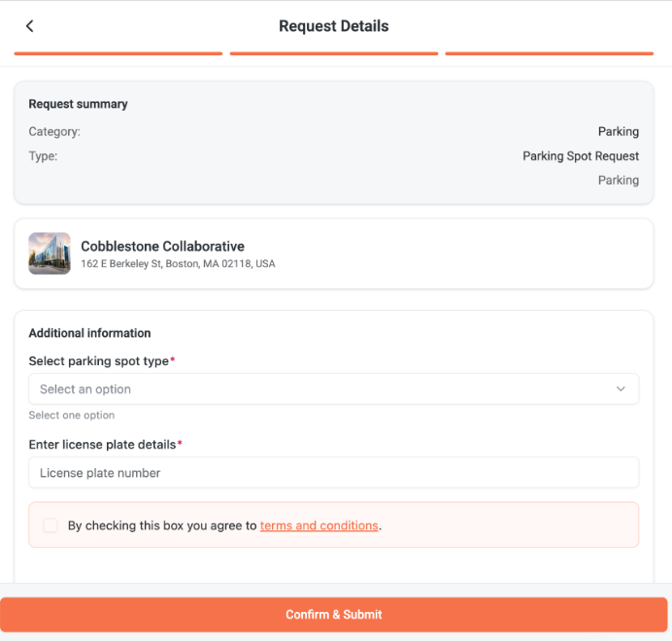Click the Request summary heading
Image resolution: width=672 pixels, height=641 pixels.
[78, 104]
